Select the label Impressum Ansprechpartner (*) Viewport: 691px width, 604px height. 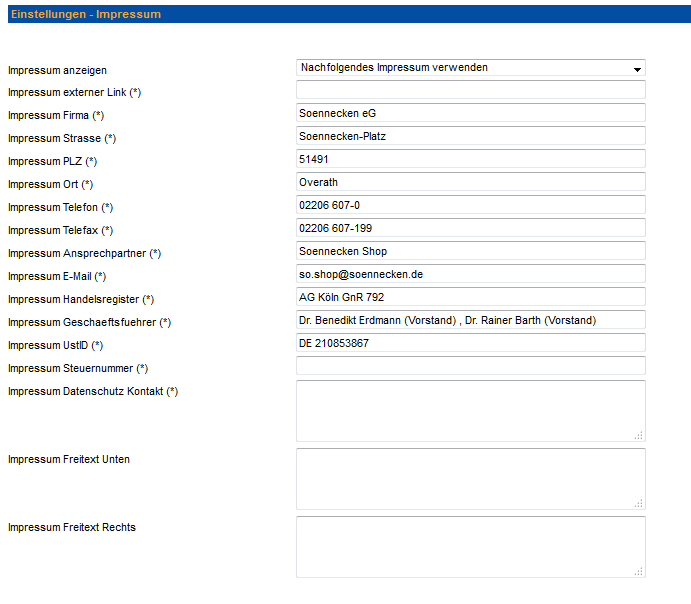pyautogui.click(x=85, y=253)
